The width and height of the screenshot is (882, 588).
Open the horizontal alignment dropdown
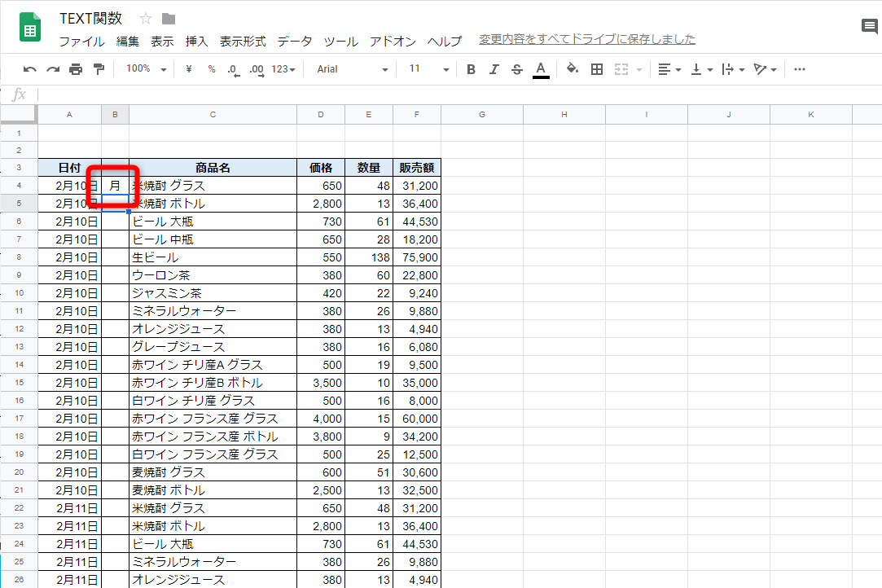click(669, 69)
